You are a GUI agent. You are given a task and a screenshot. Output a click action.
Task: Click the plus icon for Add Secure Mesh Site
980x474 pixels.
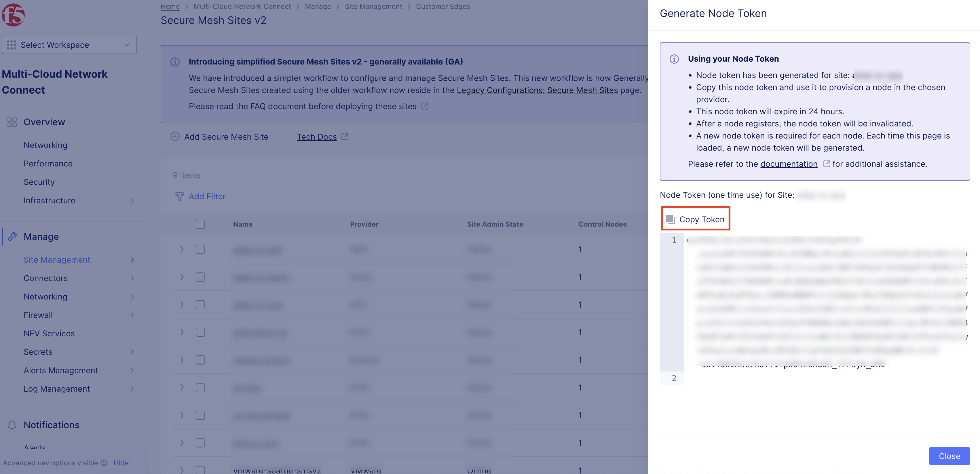click(175, 136)
